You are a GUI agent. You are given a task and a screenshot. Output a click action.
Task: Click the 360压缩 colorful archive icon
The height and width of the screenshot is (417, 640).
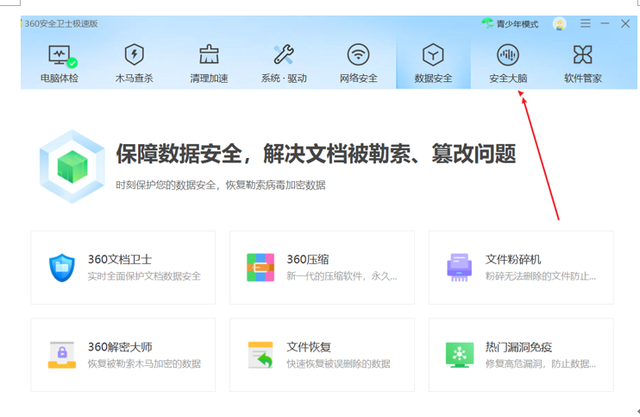260,267
